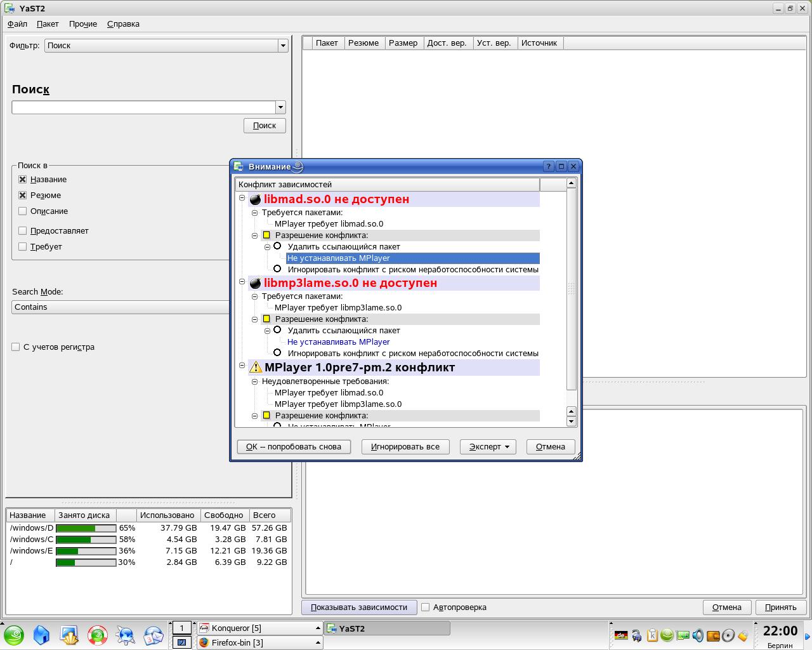Click bomb icon beside libmp3lame.so.0
Viewport: 812px width, 650px height.
[x=256, y=283]
